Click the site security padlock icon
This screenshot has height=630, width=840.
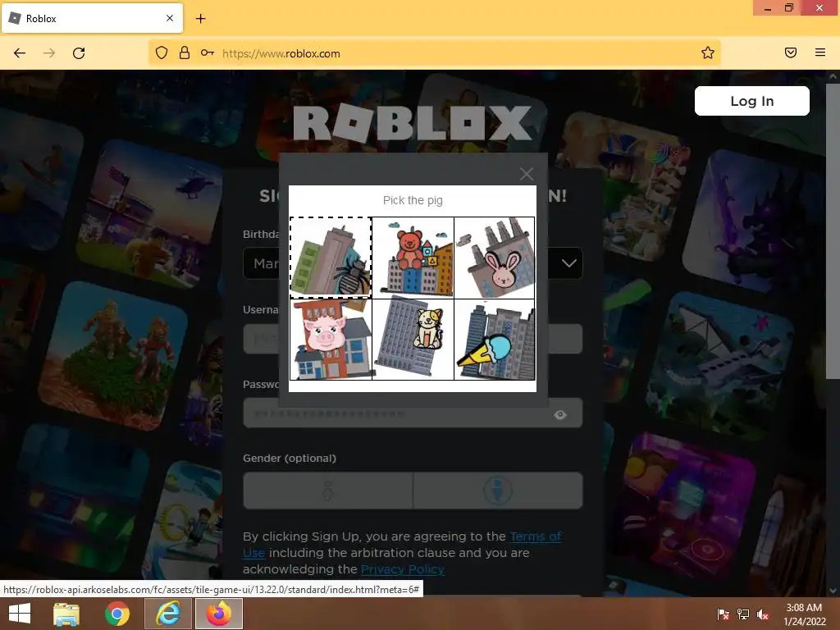click(x=185, y=52)
